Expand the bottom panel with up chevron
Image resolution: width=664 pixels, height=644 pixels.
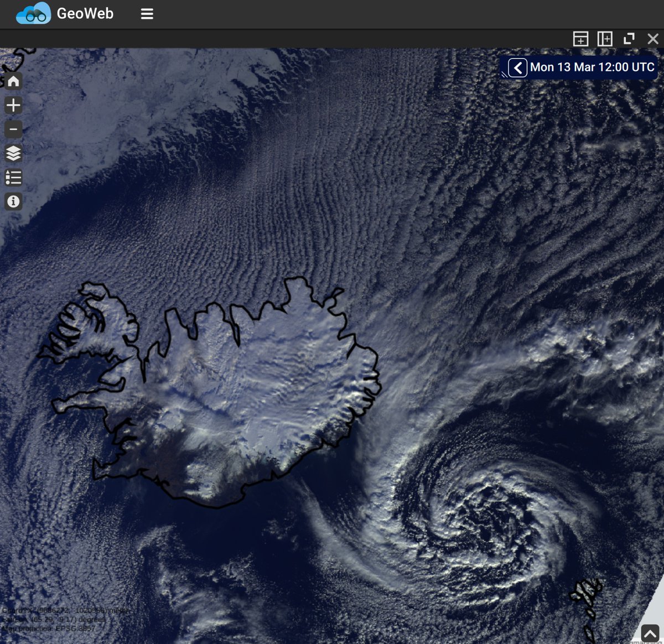650,633
